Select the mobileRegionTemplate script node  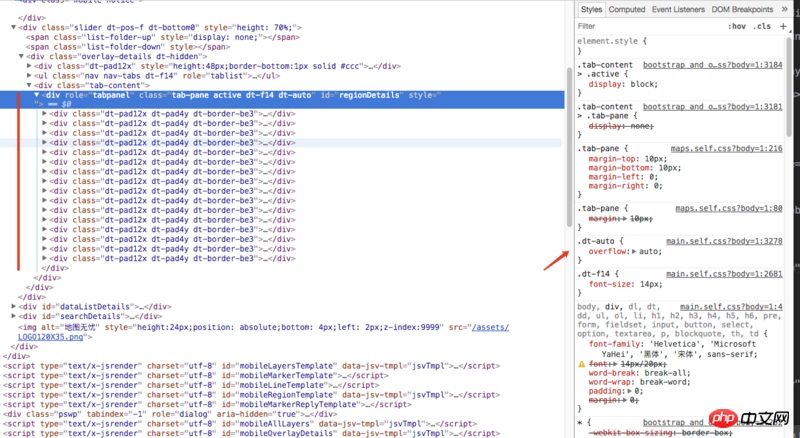252,395
